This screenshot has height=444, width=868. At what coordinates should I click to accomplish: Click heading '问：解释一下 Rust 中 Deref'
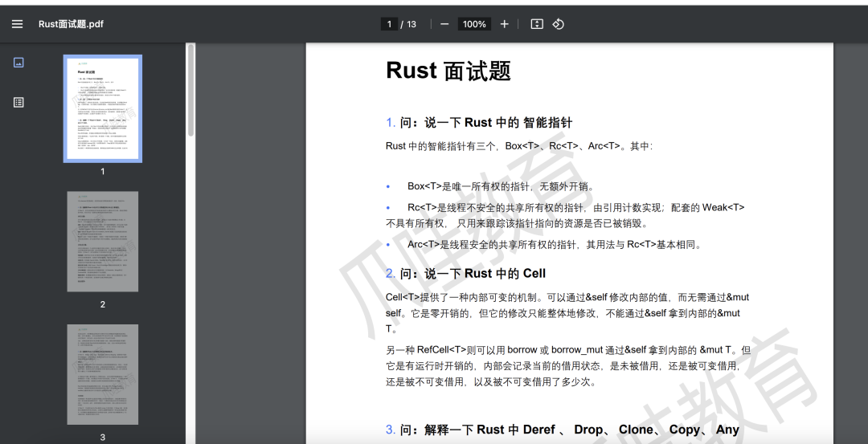click(569, 430)
